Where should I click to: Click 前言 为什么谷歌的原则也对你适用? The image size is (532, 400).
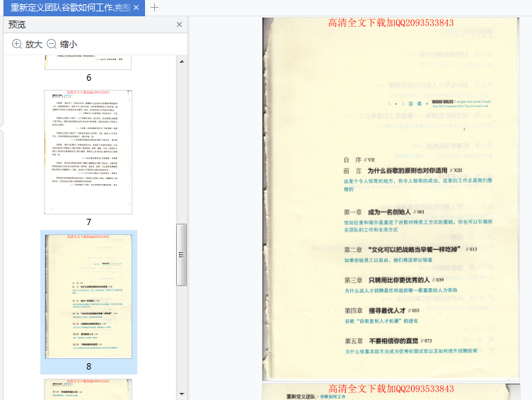click(x=403, y=171)
